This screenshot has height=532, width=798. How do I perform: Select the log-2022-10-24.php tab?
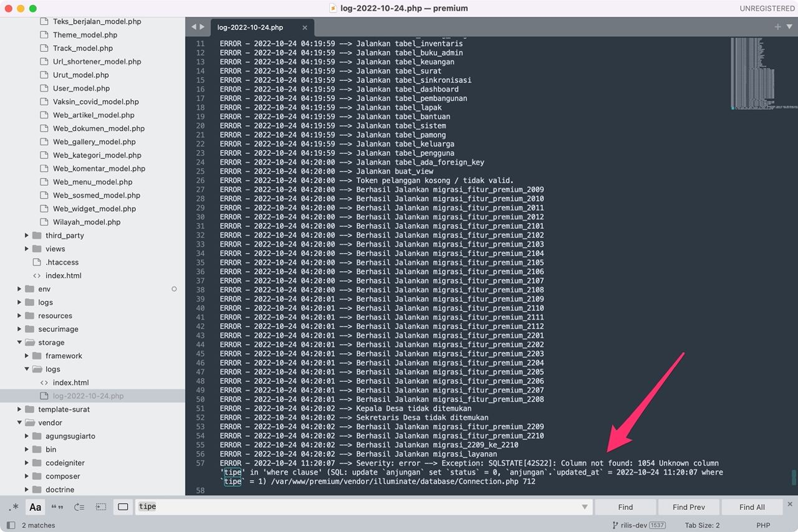tap(249, 27)
